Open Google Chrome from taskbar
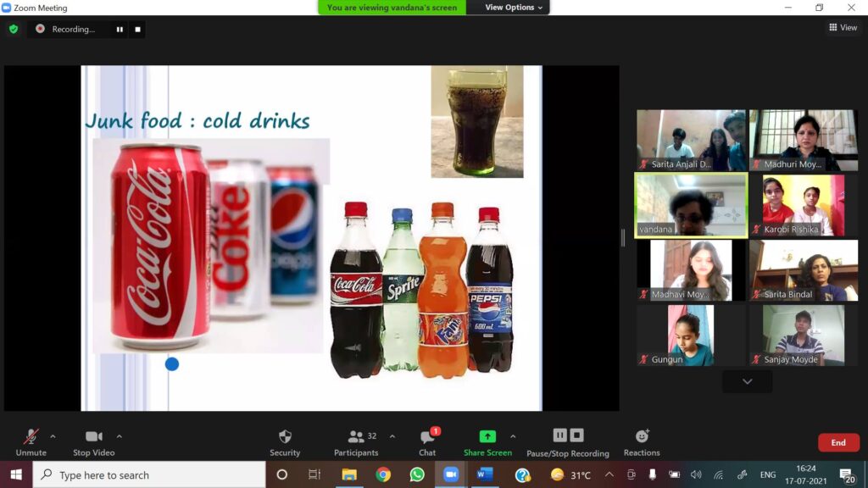This screenshot has height=488, width=868. click(x=383, y=474)
